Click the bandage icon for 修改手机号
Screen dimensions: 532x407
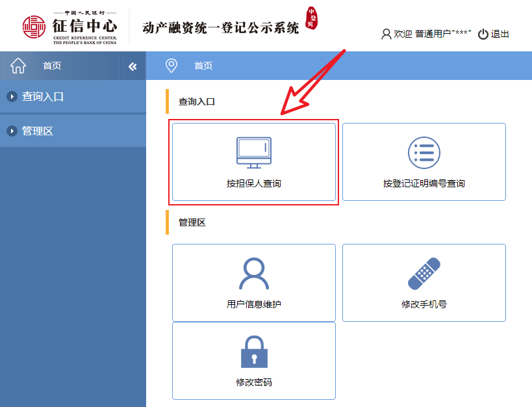tap(424, 274)
